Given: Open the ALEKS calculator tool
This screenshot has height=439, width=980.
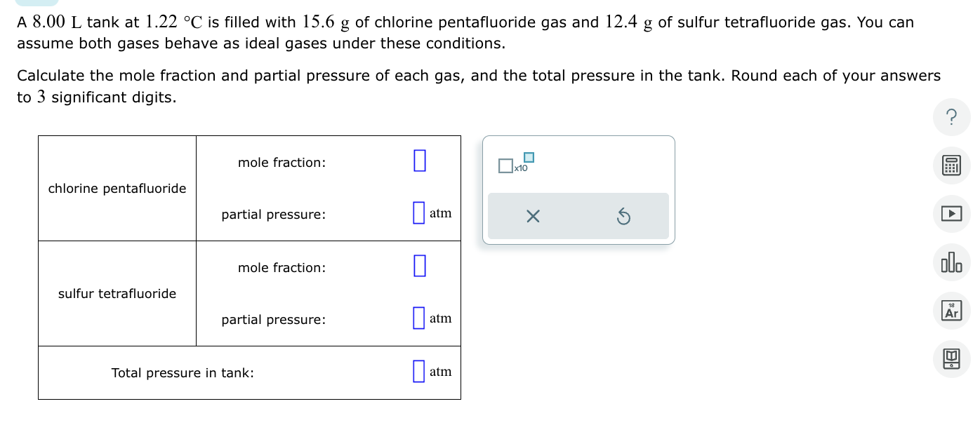Looking at the screenshot, I should (951, 166).
